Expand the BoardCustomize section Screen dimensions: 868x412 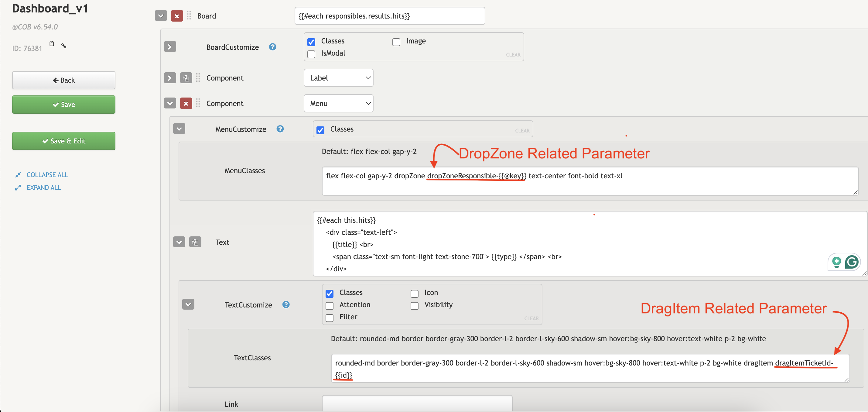coord(170,47)
